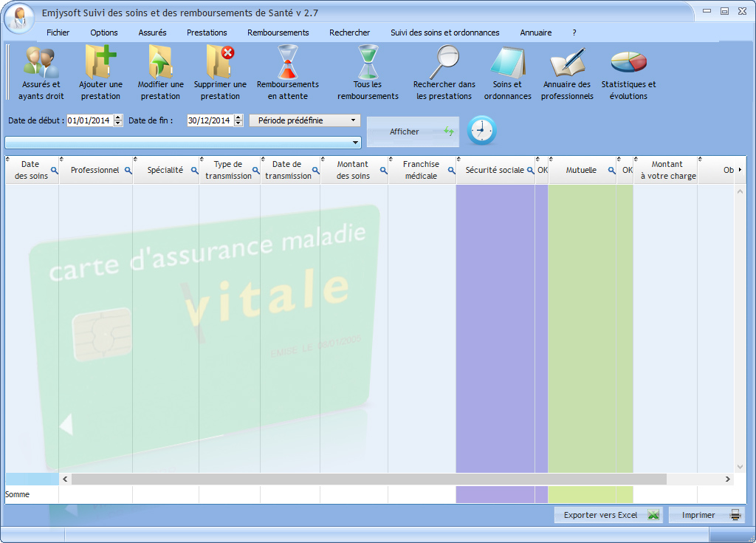
Task: Click the horizontal scrollbar of the table
Action: pos(369,479)
